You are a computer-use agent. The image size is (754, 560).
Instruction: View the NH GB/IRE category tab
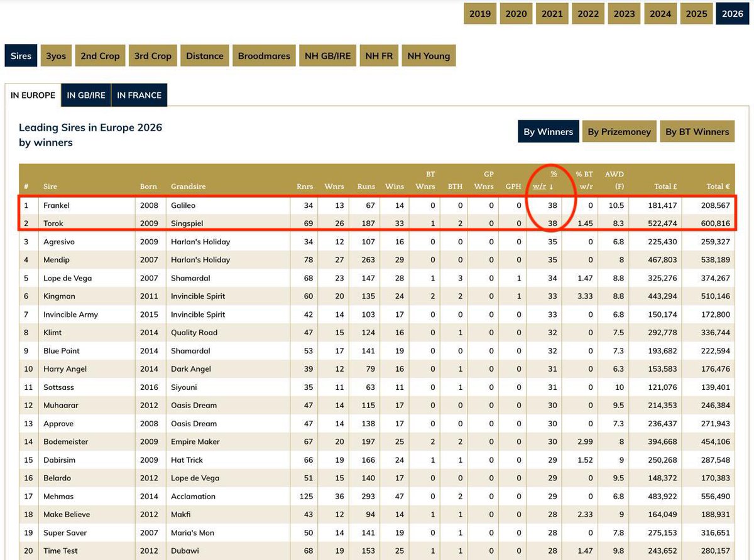[x=328, y=56]
